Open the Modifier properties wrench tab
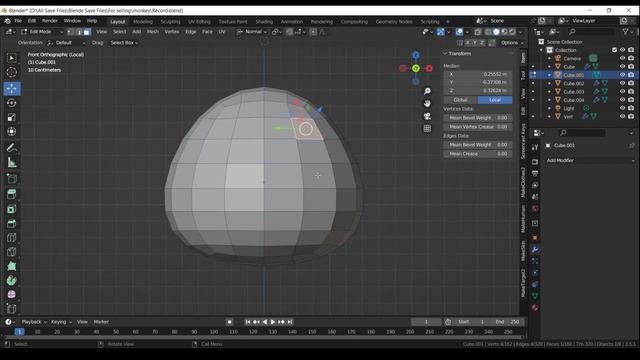The image size is (640, 360). [x=535, y=249]
